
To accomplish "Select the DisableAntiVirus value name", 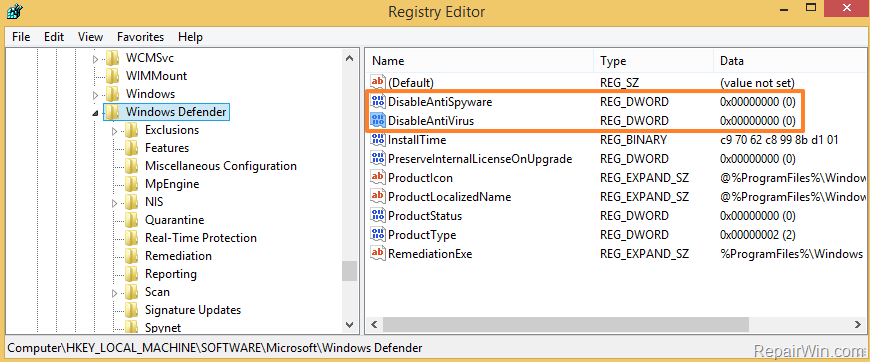I will [431, 120].
